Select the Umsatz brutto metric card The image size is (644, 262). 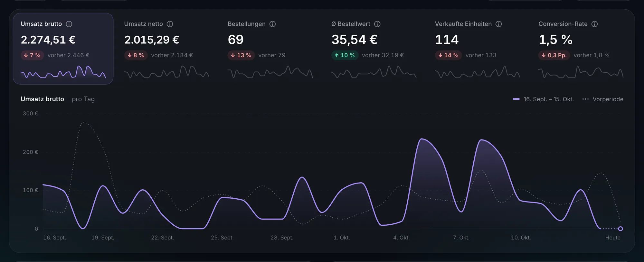63,49
